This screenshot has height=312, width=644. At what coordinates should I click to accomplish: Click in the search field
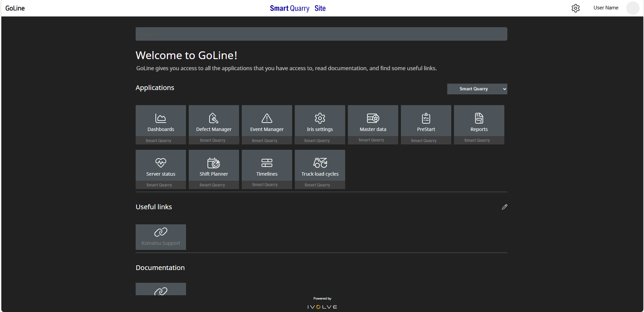pos(321,34)
